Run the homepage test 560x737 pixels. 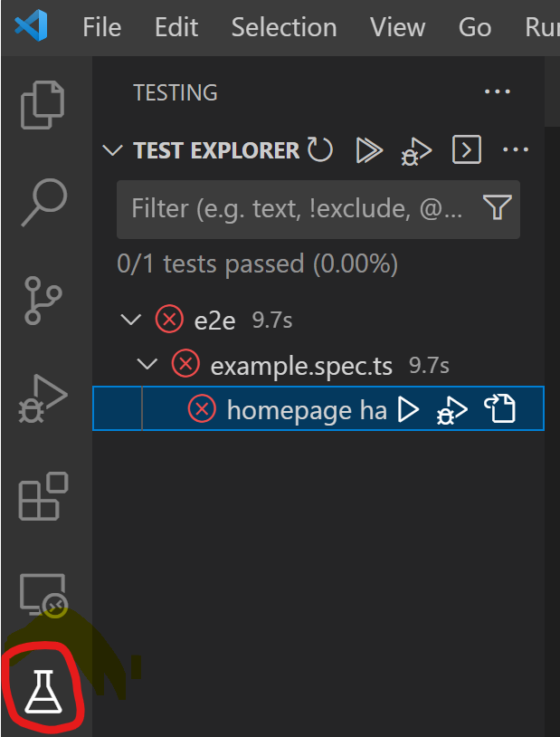click(x=408, y=409)
